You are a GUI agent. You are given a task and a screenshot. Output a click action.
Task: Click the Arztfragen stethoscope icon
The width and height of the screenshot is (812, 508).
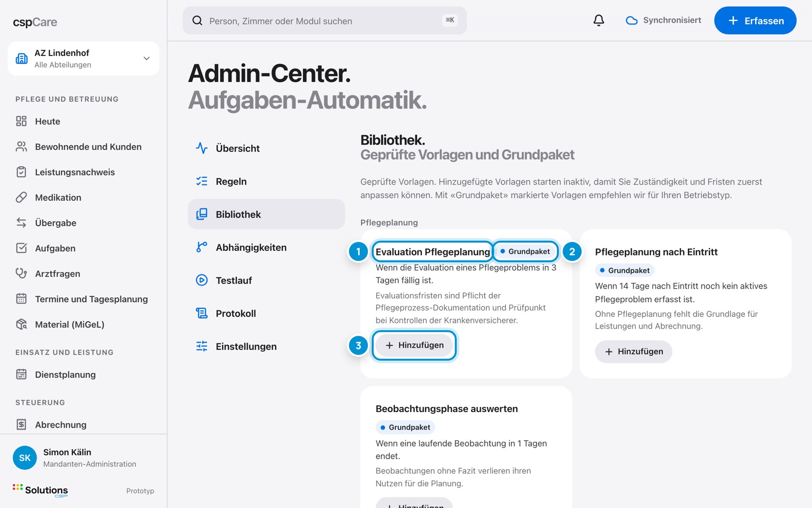(21, 273)
